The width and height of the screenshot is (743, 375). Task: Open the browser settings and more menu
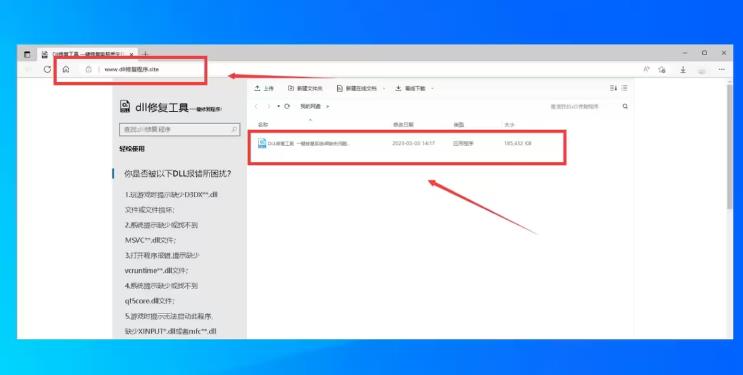point(721,69)
